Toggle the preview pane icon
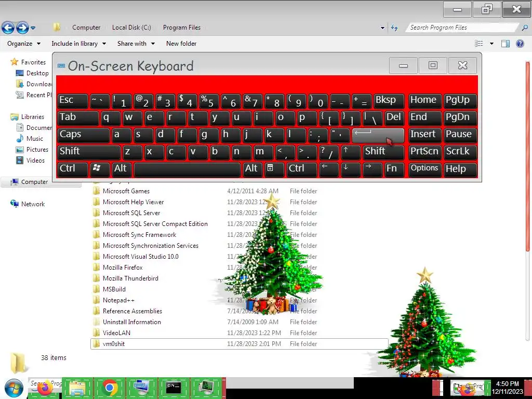This screenshot has height=399, width=532. coord(506,44)
